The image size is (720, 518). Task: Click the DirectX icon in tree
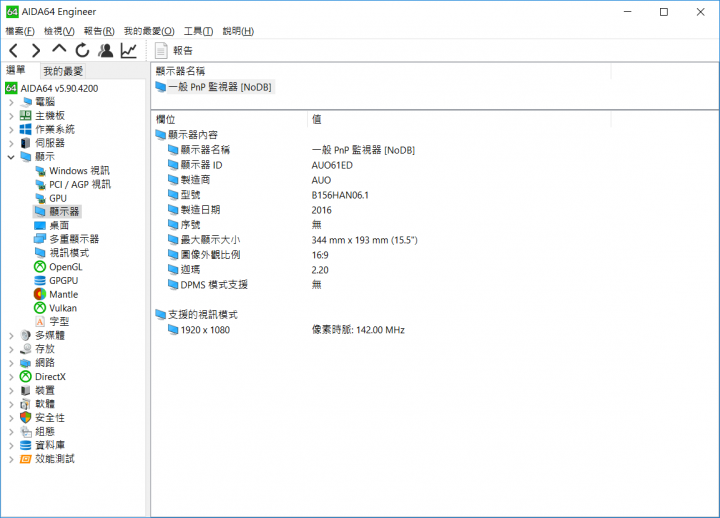click(26, 377)
